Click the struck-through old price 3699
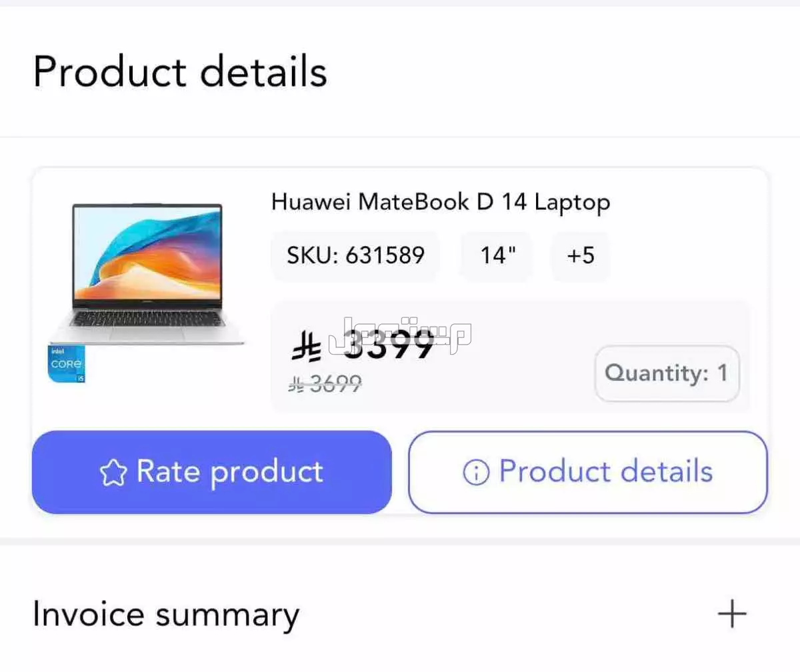Viewport: 800px width, 672px height. 335,383
